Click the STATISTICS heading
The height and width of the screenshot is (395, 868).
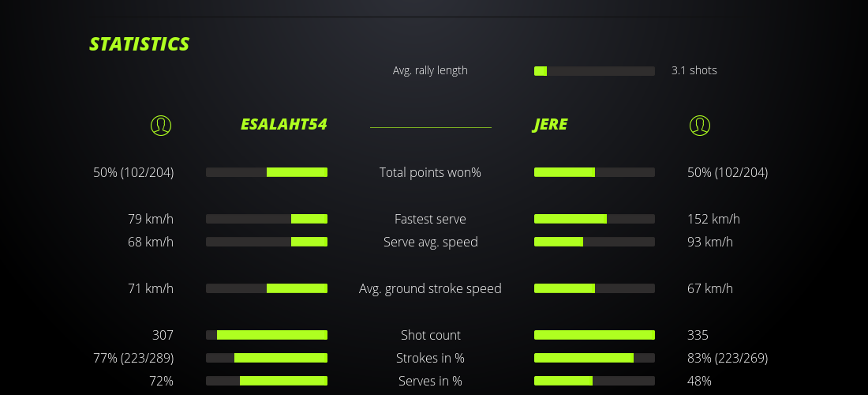coord(140,44)
